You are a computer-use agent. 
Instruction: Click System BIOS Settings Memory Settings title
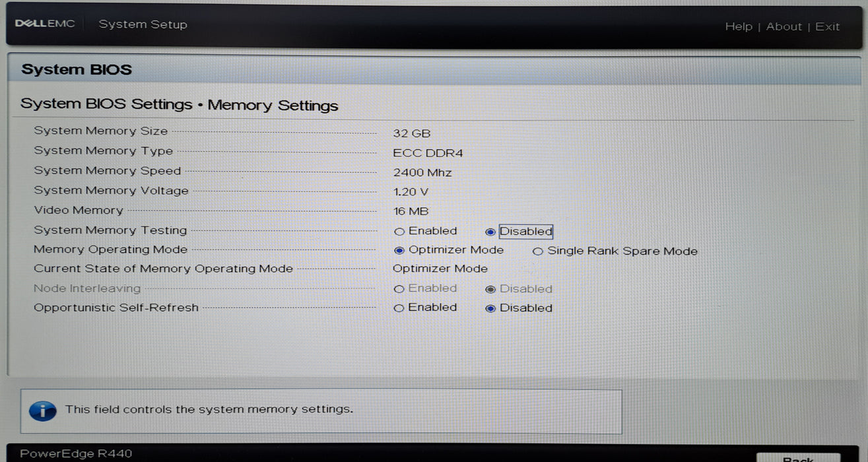tap(180, 105)
